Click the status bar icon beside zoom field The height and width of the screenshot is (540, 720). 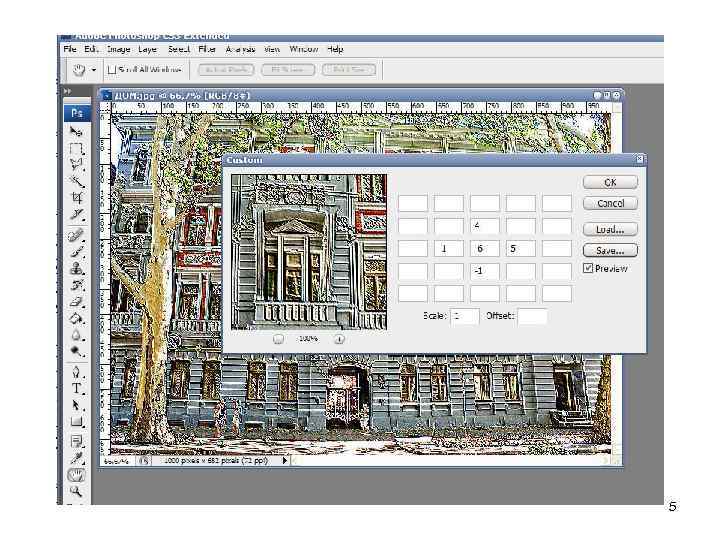pos(144,461)
